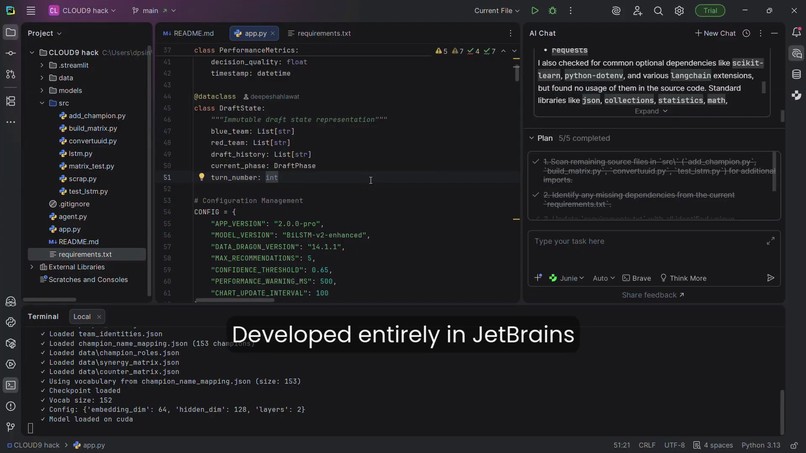Hide the AI Chat panel
The image size is (806, 453).
coord(775,33)
